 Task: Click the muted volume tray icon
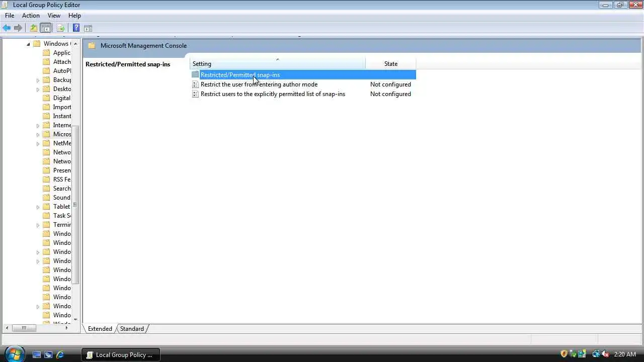[x=605, y=354]
